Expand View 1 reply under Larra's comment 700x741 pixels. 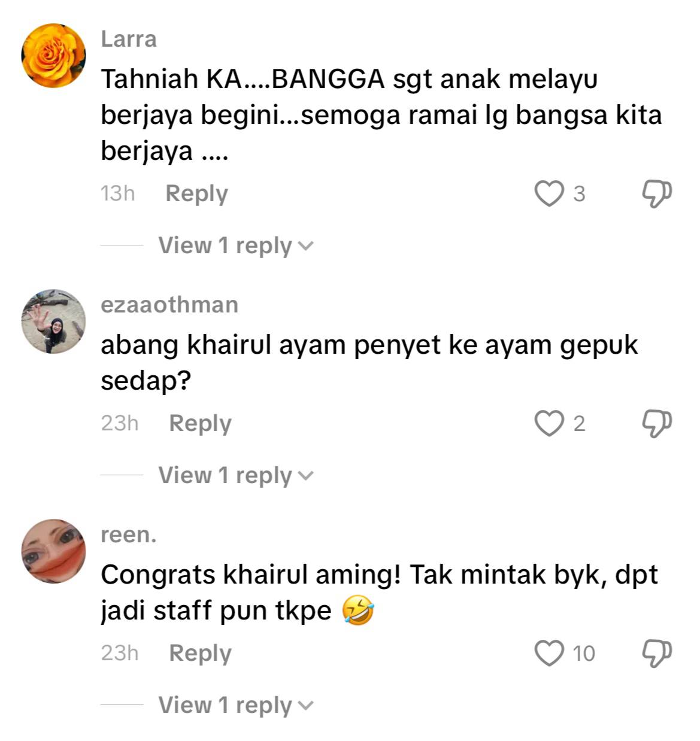(236, 246)
